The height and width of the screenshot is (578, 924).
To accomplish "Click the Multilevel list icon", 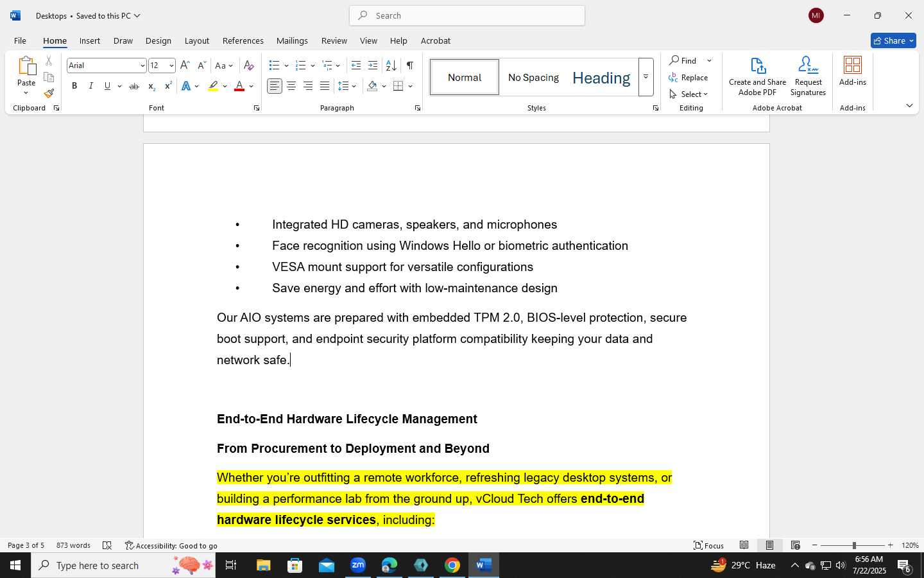I will coord(327,66).
